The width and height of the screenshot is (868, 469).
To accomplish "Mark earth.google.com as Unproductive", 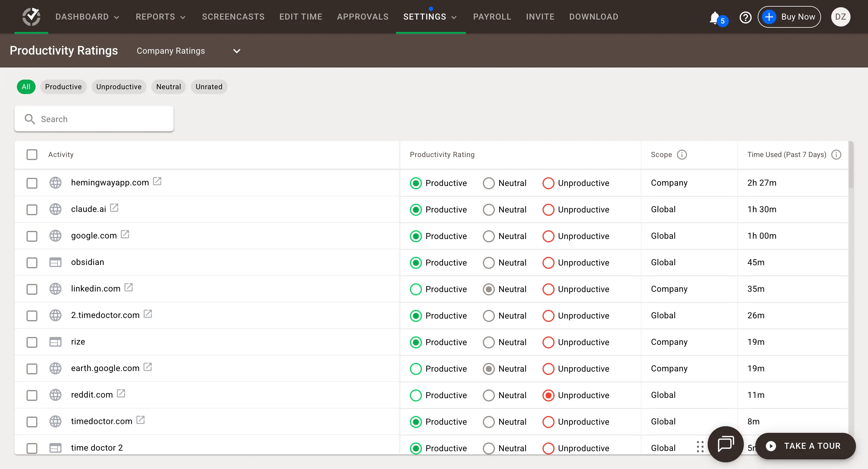I will 548,369.
